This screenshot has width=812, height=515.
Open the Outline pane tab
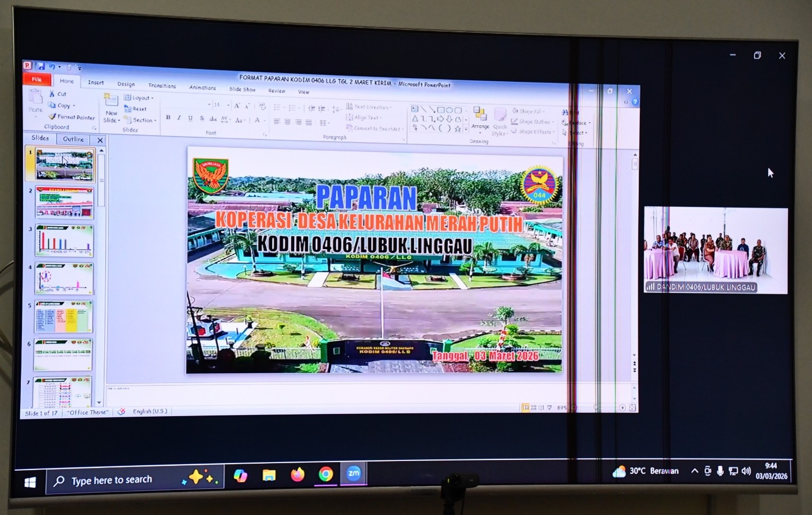(x=73, y=139)
